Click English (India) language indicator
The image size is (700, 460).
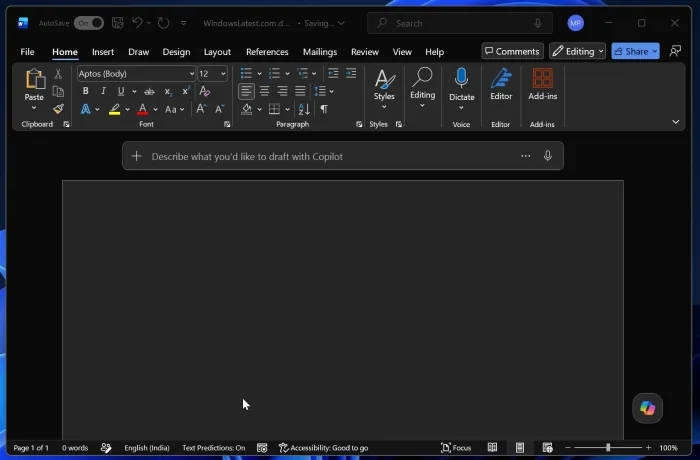[x=147, y=447]
